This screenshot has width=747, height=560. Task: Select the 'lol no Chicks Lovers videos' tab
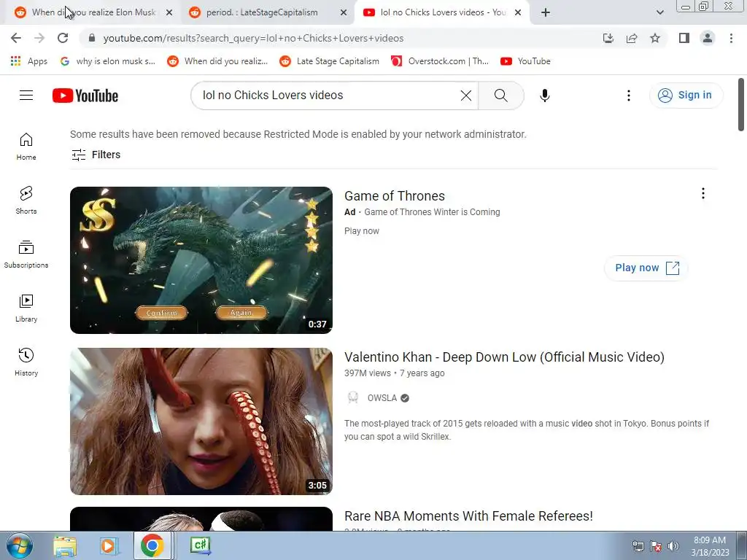click(442, 12)
